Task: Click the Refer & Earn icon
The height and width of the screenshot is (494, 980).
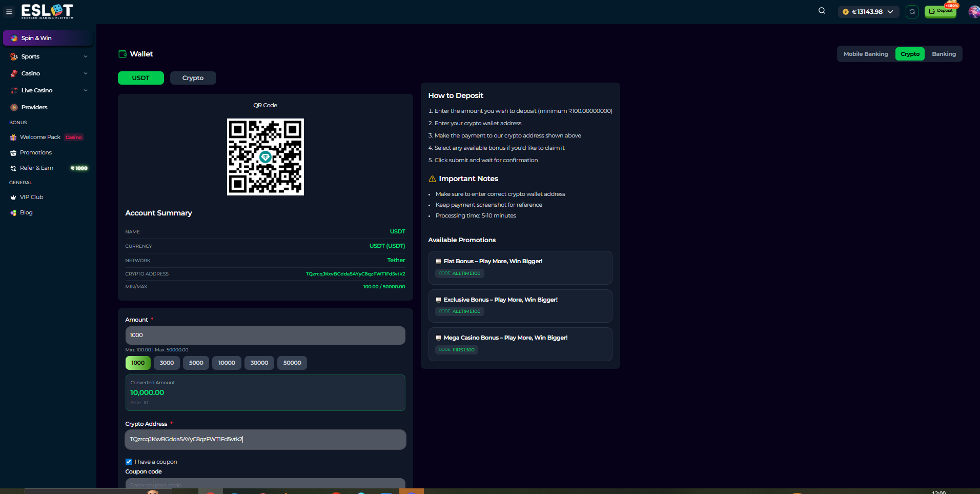Action: [13, 168]
